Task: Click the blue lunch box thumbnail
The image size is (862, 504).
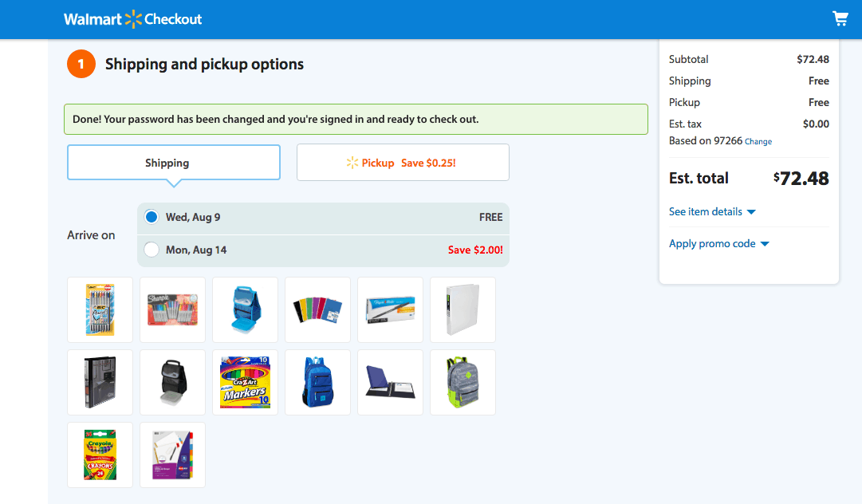Action: coord(245,309)
